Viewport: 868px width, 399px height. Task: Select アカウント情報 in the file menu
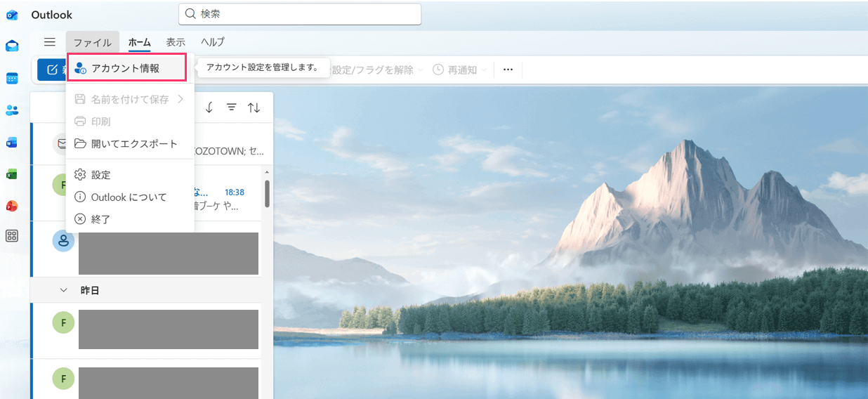click(x=126, y=68)
